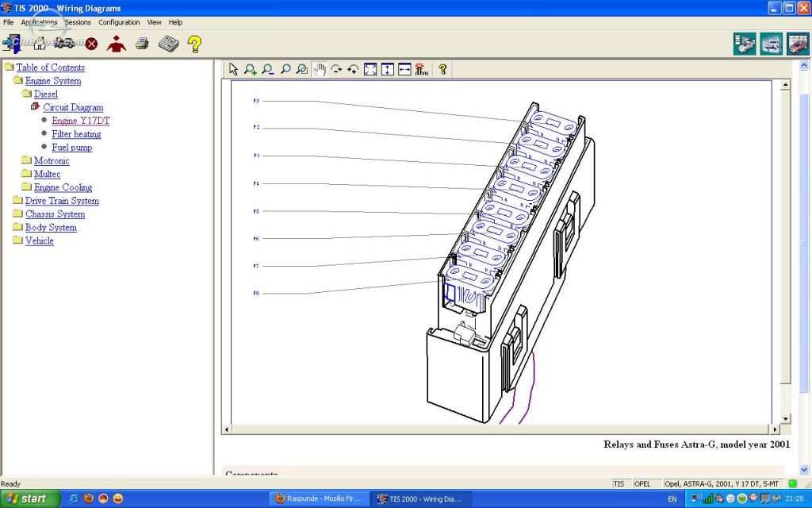This screenshot has height=508, width=812.
Task: Click the F3 fuse label
Action: tap(256, 101)
